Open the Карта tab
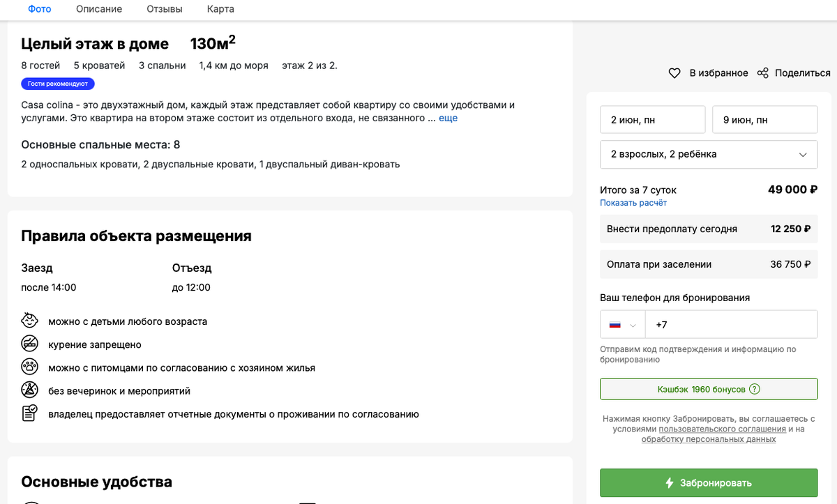The image size is (837, 504). [x=220, y=9]
